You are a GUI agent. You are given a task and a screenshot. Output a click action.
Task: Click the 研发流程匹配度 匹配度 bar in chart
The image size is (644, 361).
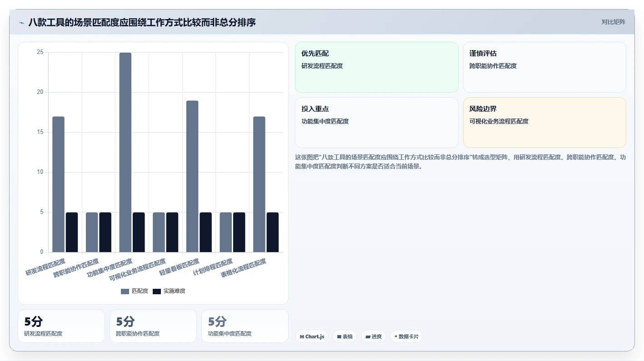click(x=59, y=184)
